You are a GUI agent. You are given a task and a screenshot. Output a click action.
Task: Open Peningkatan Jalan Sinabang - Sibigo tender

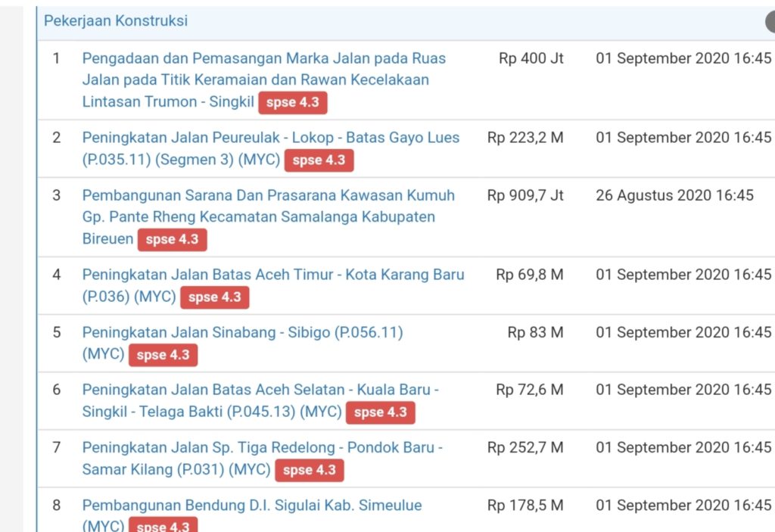coord(242,332)
